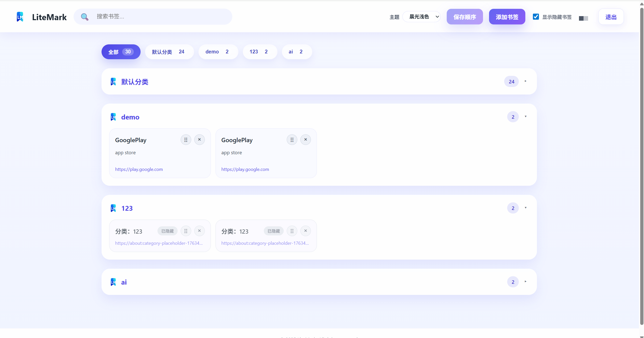
Task: Click the LM icon beside 默认分类 heading
Action: point(113,81)
